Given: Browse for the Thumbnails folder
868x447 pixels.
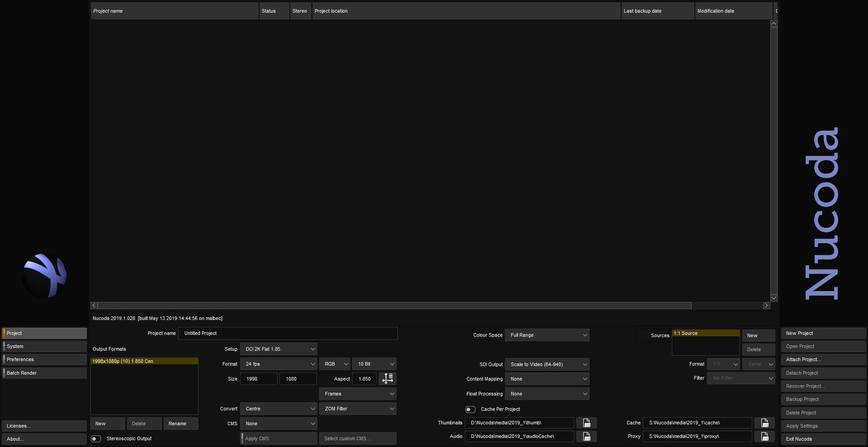Looking at the screenshot, I should [x=586, y=423].
